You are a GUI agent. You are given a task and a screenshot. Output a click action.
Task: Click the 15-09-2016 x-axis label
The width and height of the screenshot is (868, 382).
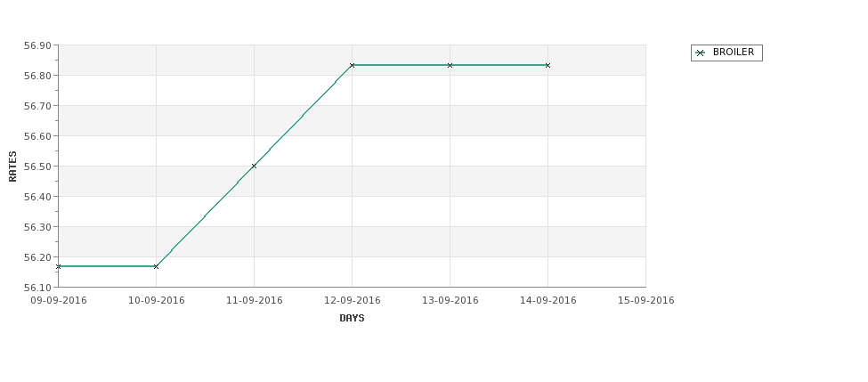pyautogui.click(x=646, y=301)
